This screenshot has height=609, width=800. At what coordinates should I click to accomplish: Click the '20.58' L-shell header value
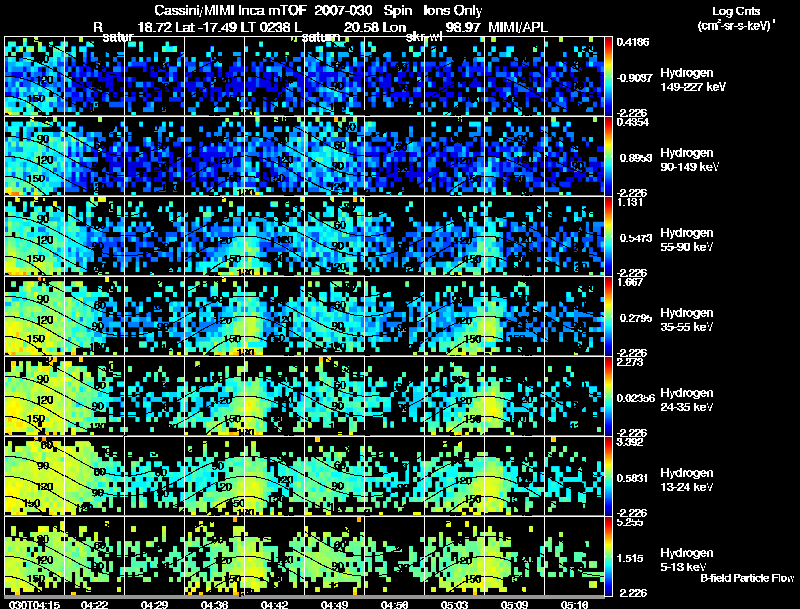click(360, 27)
